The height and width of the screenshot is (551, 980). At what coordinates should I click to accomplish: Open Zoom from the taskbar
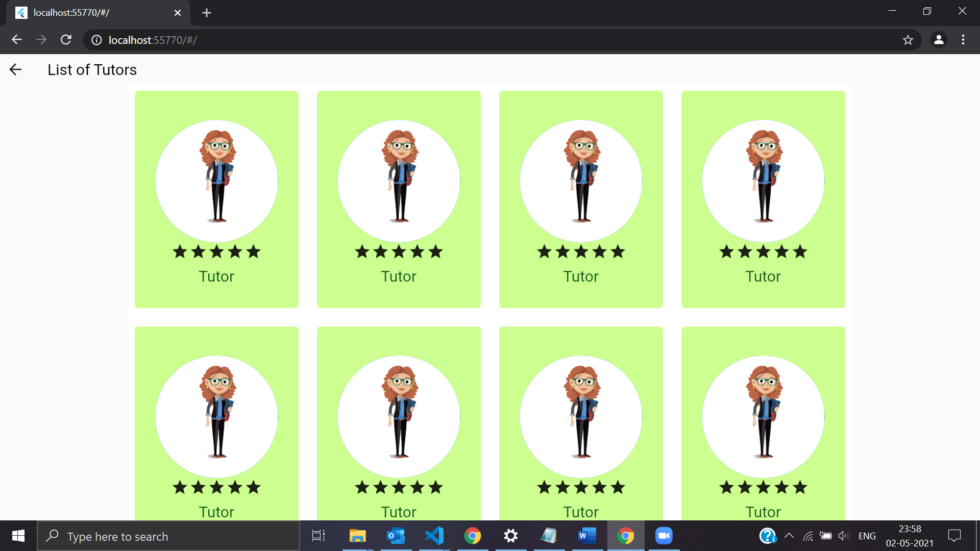point(664,536)
